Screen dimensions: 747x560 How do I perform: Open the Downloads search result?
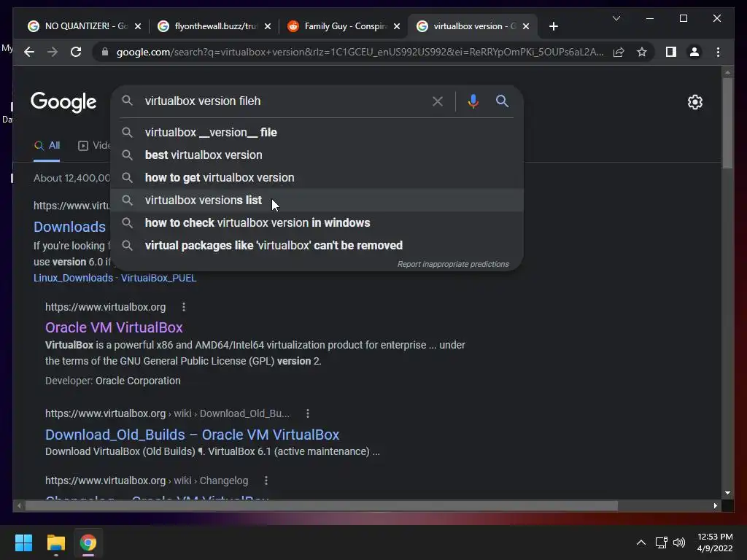click(x=69, y=227)
